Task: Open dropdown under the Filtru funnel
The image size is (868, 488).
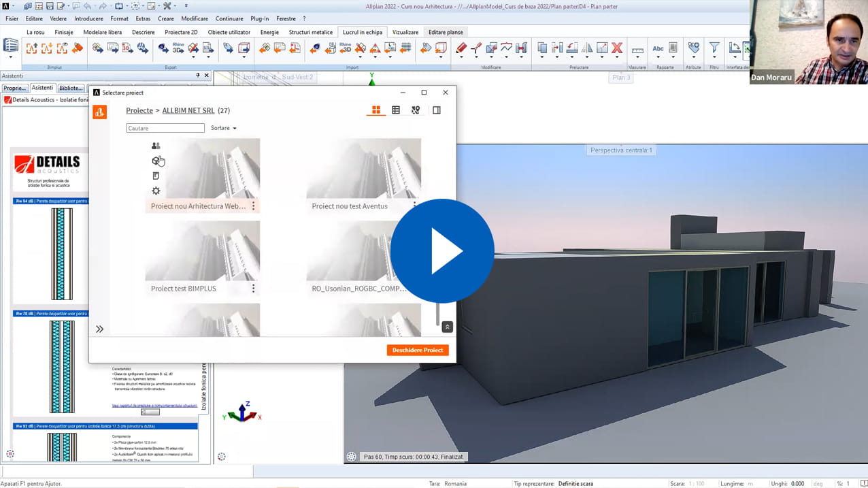Action: tap(714, 58)
